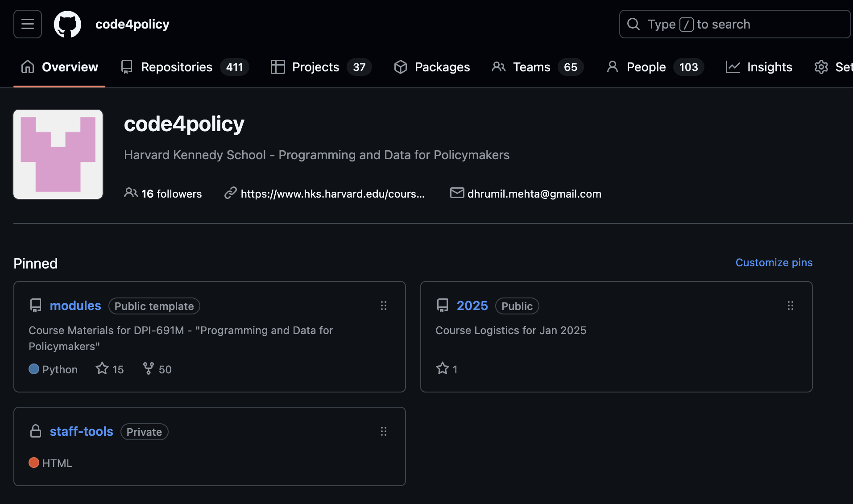The image size is (853, 504).
Task: Click the Public template label
Action: pos(154,306)
